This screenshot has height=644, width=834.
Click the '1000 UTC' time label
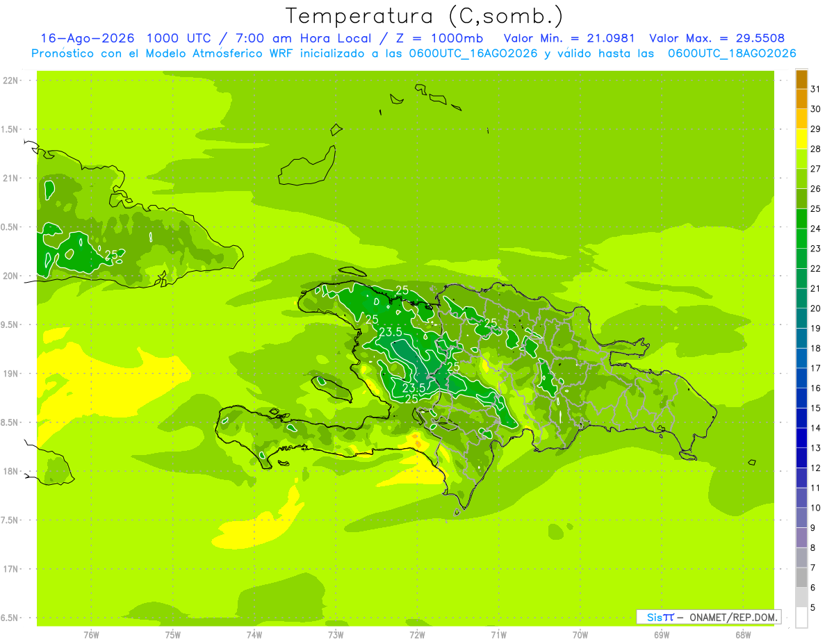pos(180,38)
